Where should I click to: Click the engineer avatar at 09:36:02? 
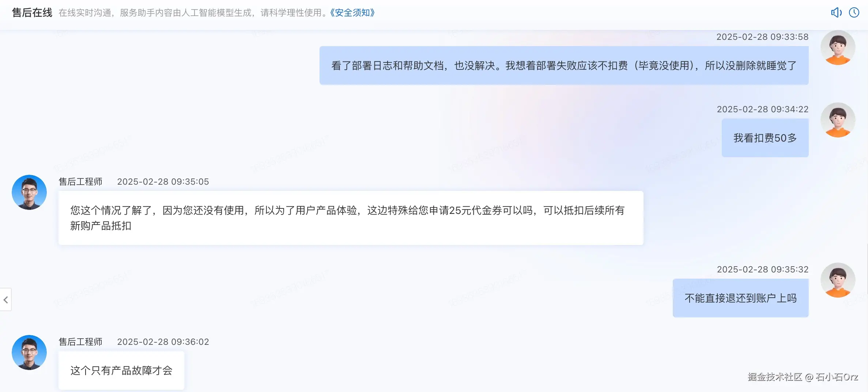pos(29,353)
